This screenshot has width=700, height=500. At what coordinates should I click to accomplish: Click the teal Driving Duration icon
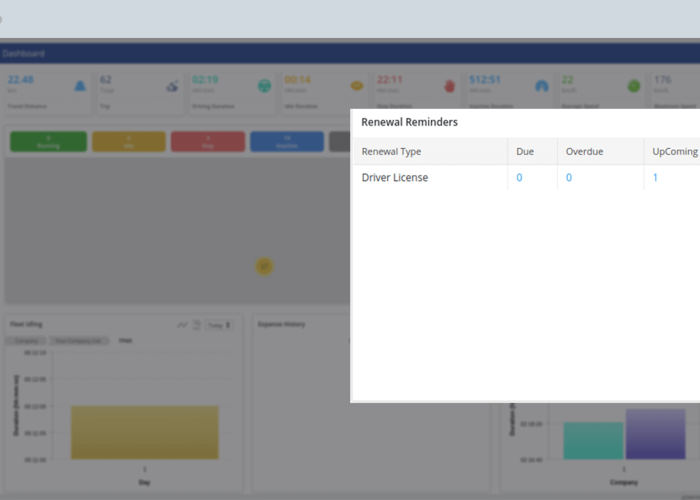coord(264,86)
